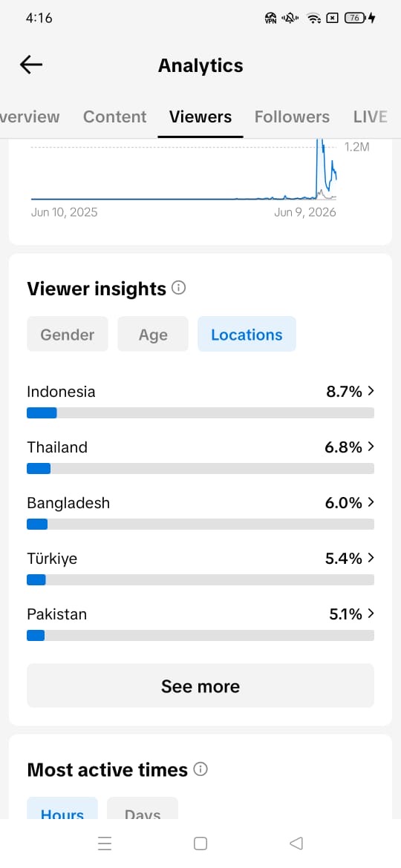Expand Thailand location details chevron

click(x=371, y=446)
